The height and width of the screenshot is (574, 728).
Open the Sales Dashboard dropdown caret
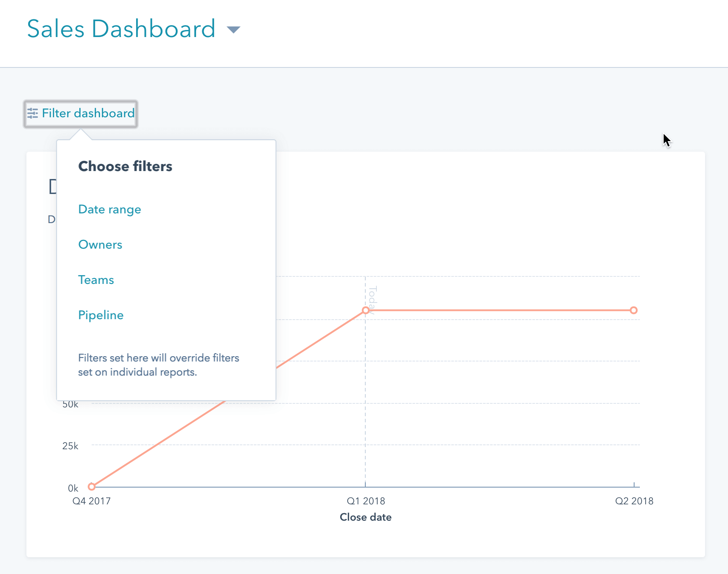click(233, 30)
